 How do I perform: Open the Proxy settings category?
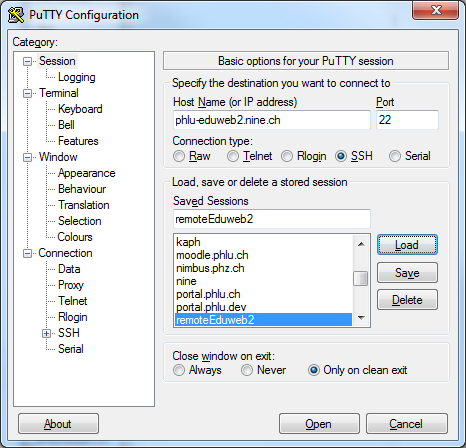pyautogui.click(x=71, y=285)
